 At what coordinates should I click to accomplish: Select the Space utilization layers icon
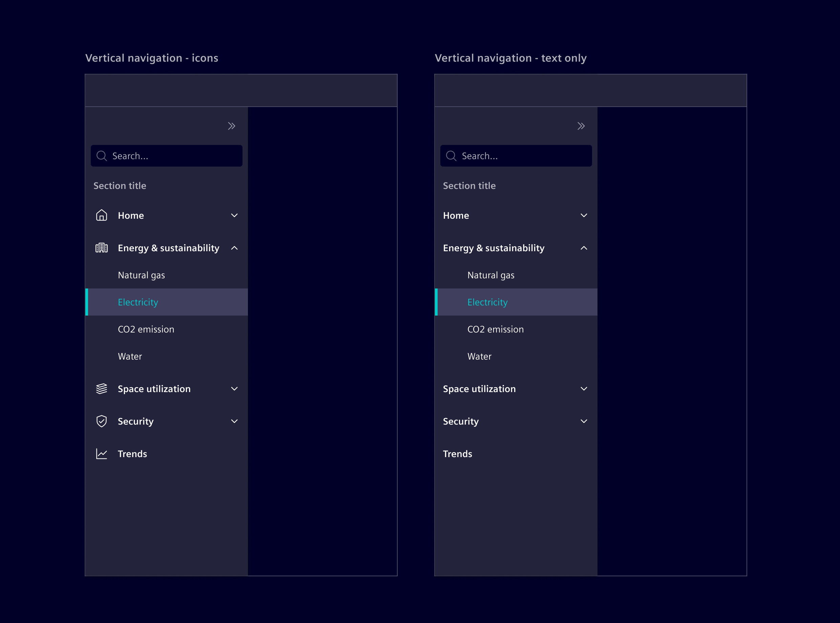pos(102,388)
